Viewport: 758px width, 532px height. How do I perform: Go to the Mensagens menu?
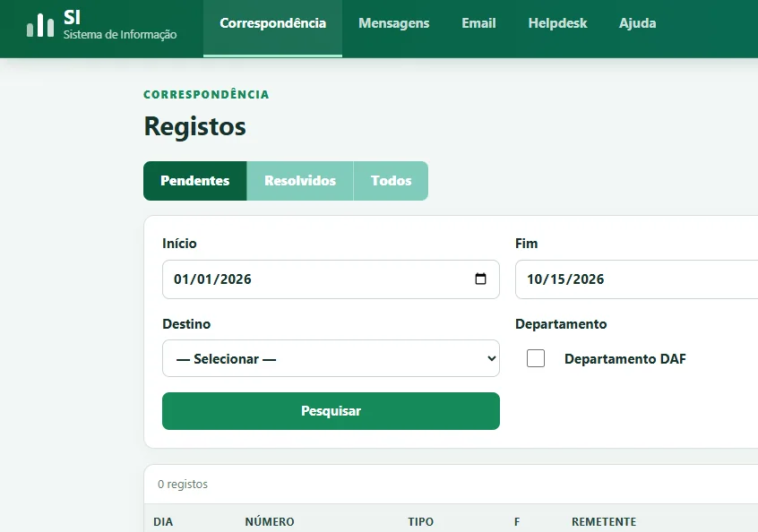pos(393,23)
